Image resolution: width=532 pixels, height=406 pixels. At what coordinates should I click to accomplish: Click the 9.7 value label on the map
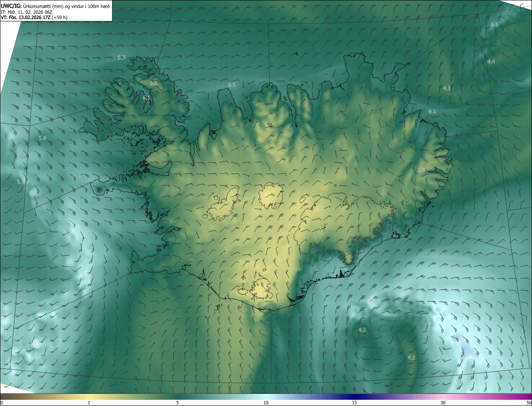(74, 232)
